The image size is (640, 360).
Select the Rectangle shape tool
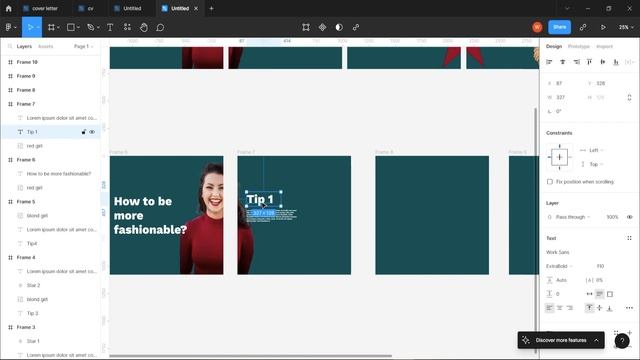pos(71,27)
